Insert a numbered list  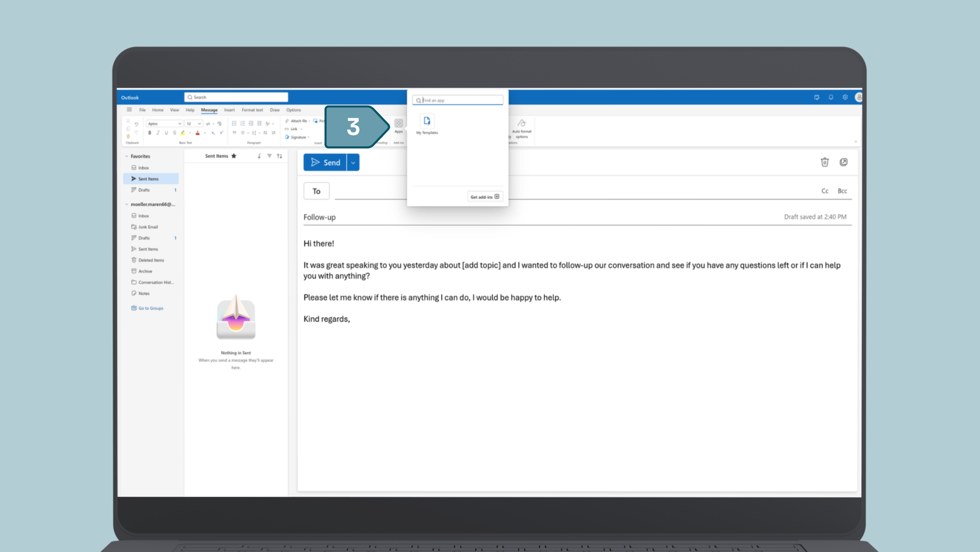pyautogui.click(x=243, y=124)
